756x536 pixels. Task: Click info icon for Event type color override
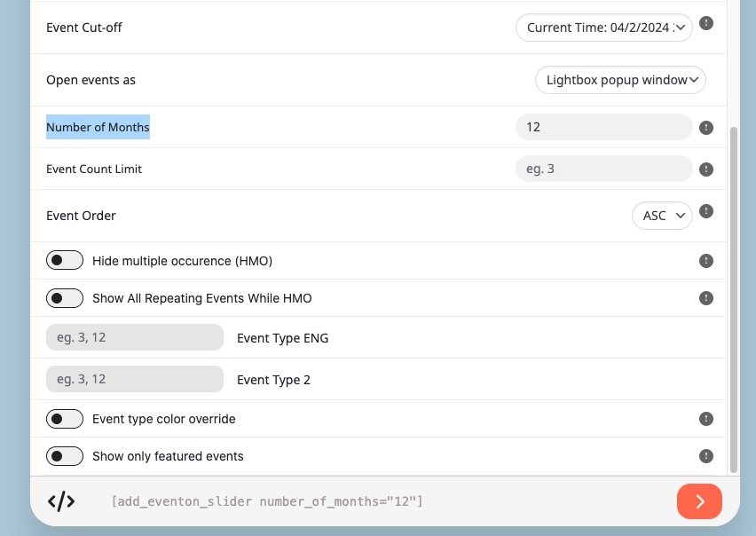[705, 419]
